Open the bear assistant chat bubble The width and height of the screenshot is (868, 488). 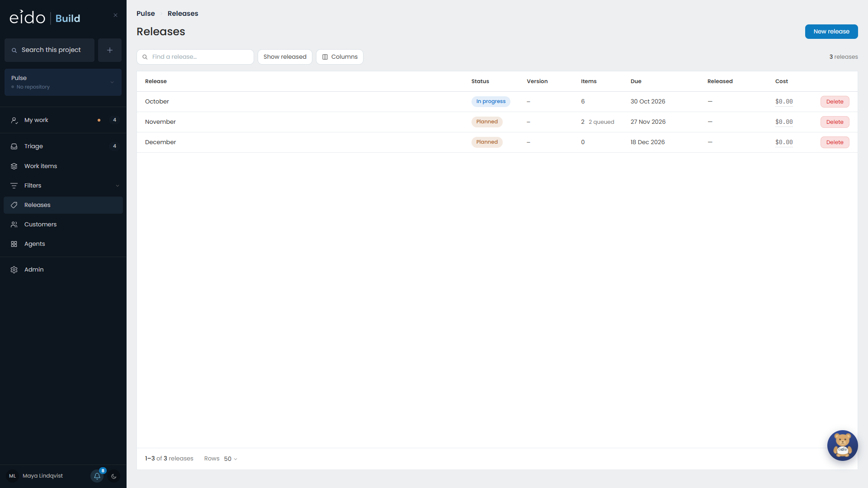pyautogui.click(x=842, y=445)
